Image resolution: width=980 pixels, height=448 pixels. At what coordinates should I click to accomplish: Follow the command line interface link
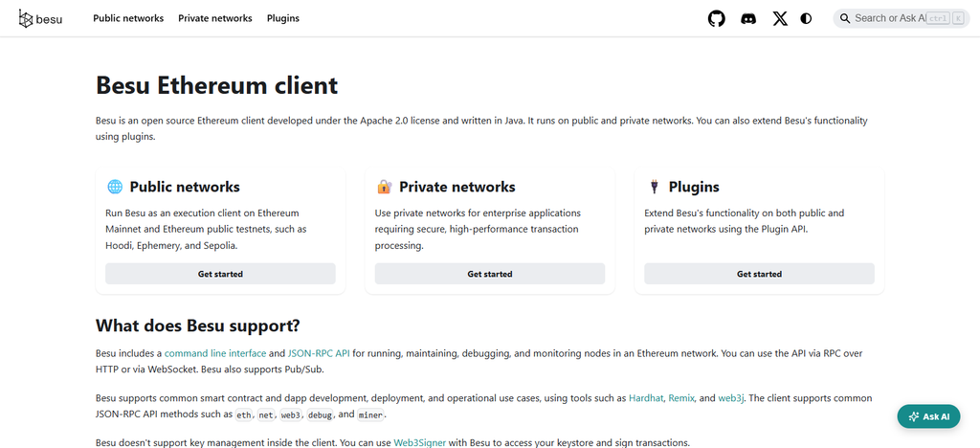[x=215, y=353]
